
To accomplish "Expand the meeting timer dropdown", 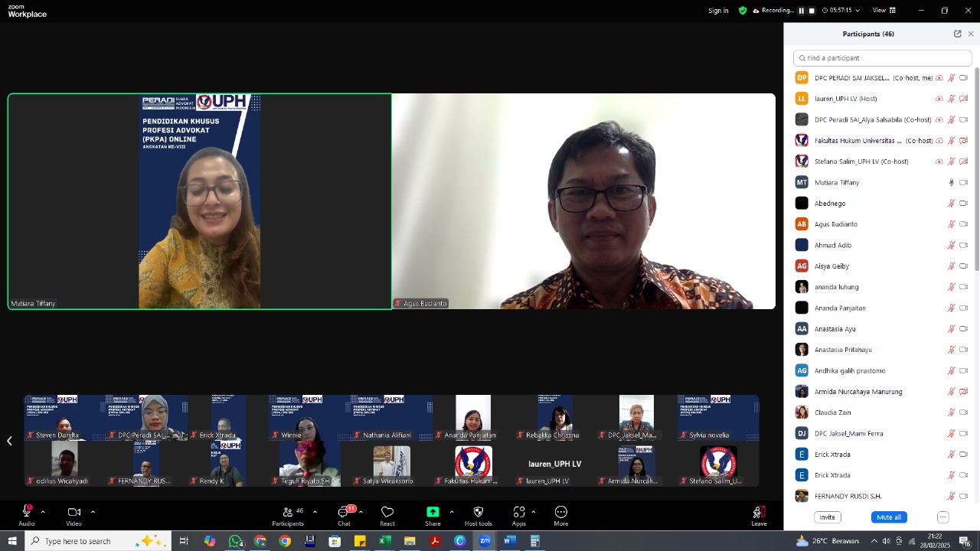I will (857, 11).
